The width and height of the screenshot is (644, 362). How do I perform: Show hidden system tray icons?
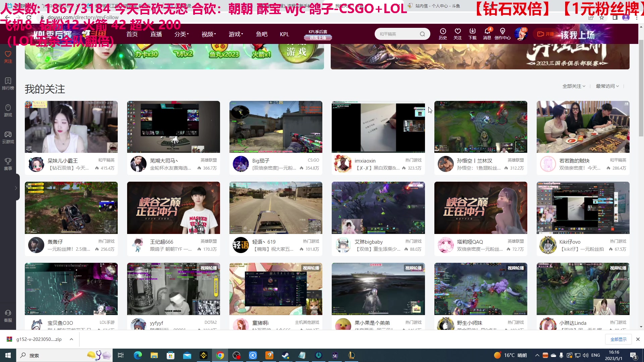click(537, 355)
